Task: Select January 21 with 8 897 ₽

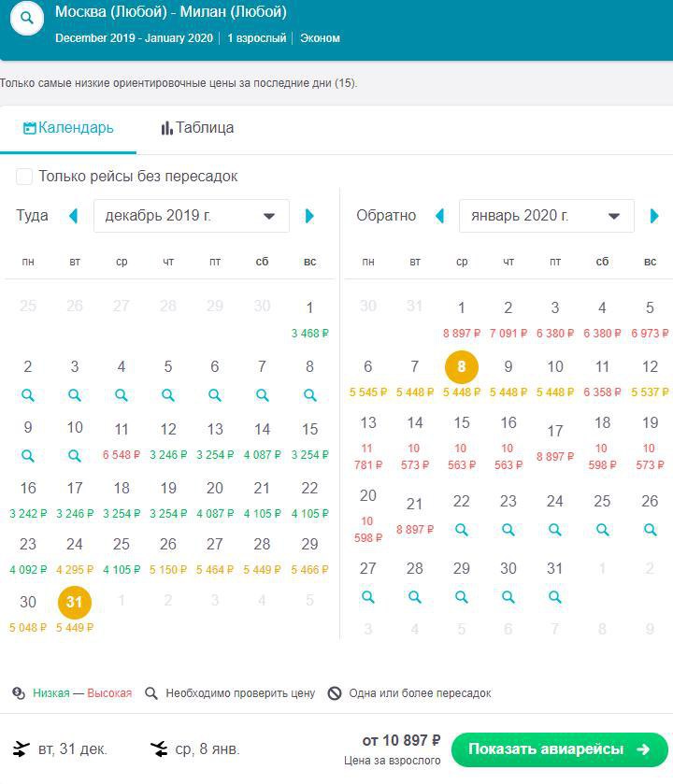Action: coord(414,516)
